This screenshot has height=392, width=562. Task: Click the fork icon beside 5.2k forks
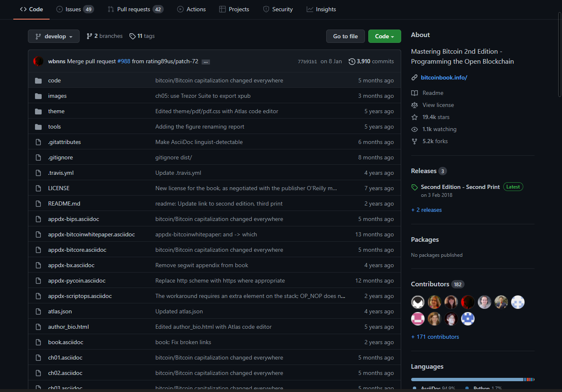tap(415, 141)
